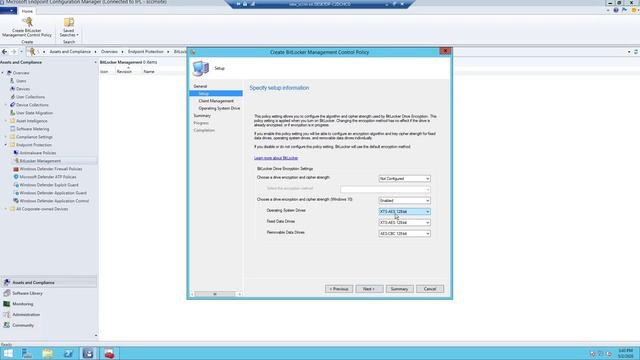Select the Users node icon
The image size is (640, 360).
click(x=12, y=81)
